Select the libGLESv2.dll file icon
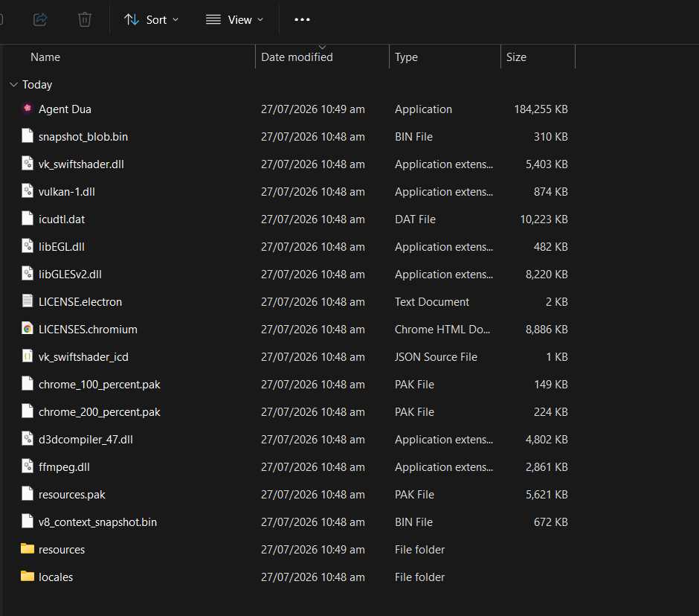The image size is (699, 616). tap(28, 274)
